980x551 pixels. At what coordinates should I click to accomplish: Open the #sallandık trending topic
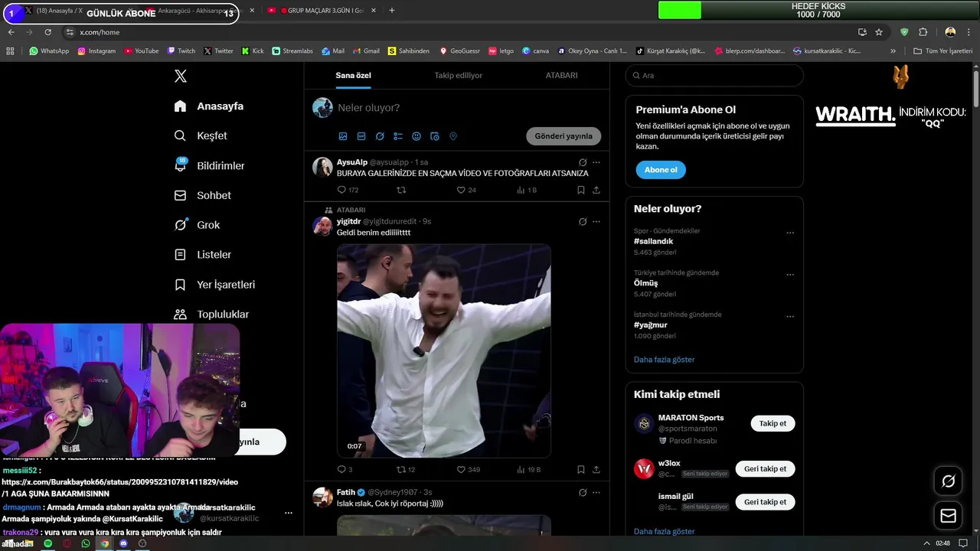654,241
